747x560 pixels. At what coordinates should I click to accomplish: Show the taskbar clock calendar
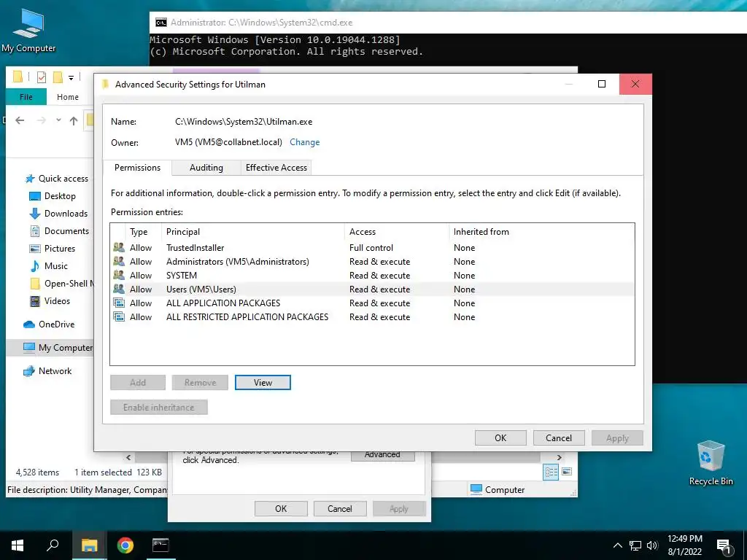point(684,545)
